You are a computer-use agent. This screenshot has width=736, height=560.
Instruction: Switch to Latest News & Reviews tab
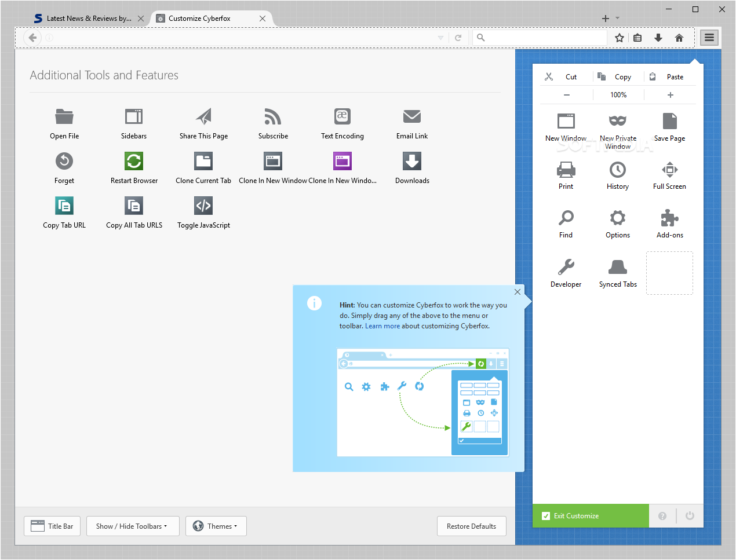pos(89,19)
